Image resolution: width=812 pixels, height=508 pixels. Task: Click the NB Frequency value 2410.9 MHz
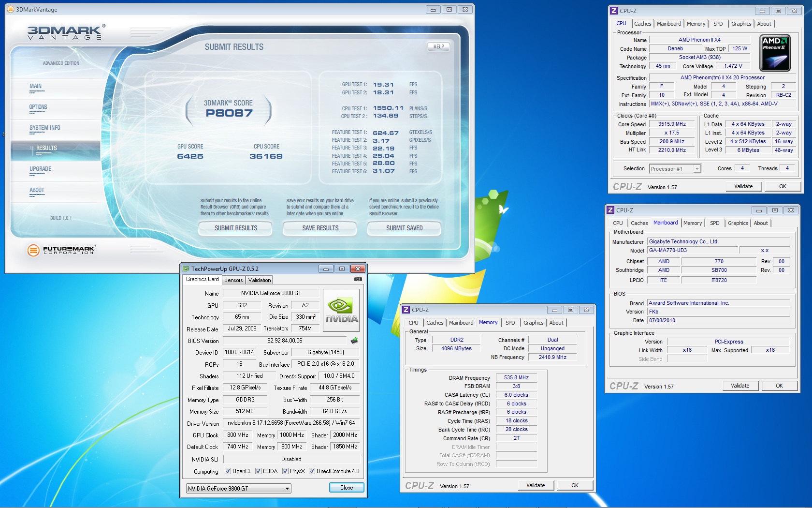click(x=552, y=357)
